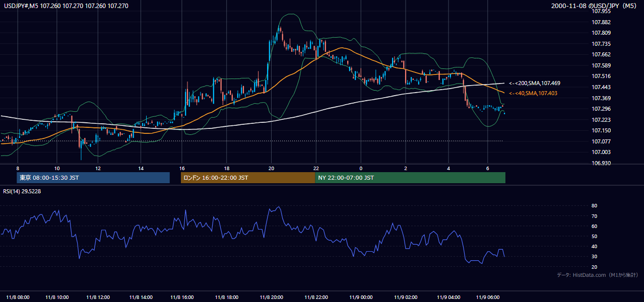Click hour label 16 under price chart
Image resolution: width=644 pixels, height=302 pixels.
click(182, 168)
